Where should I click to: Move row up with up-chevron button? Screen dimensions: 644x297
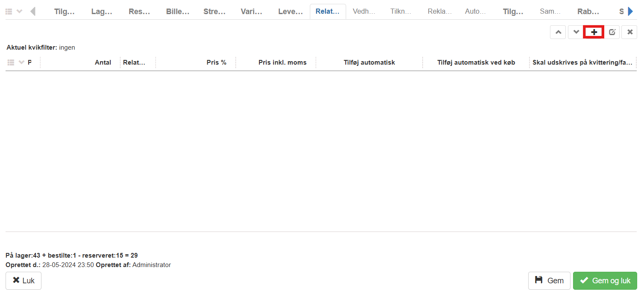tap(558, 32)
